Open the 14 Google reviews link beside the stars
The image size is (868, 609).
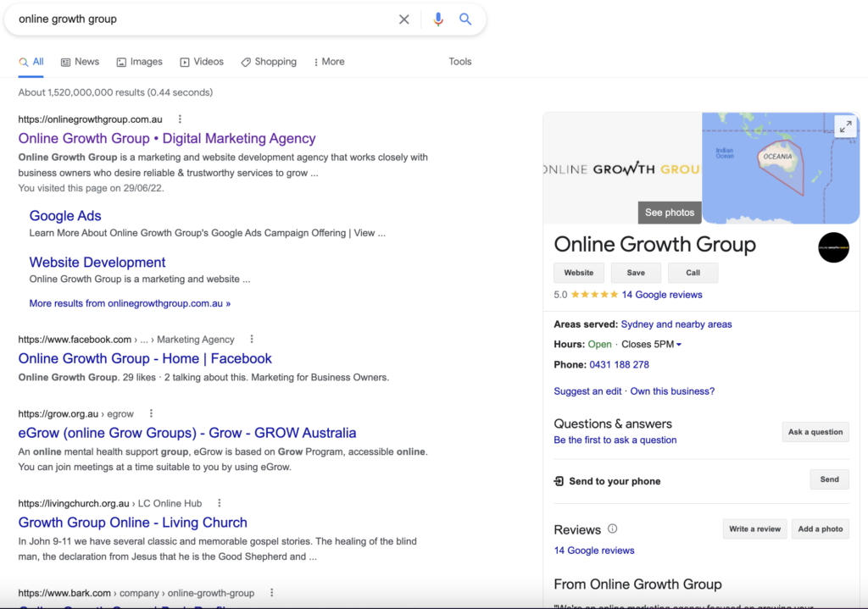[662, 295]
